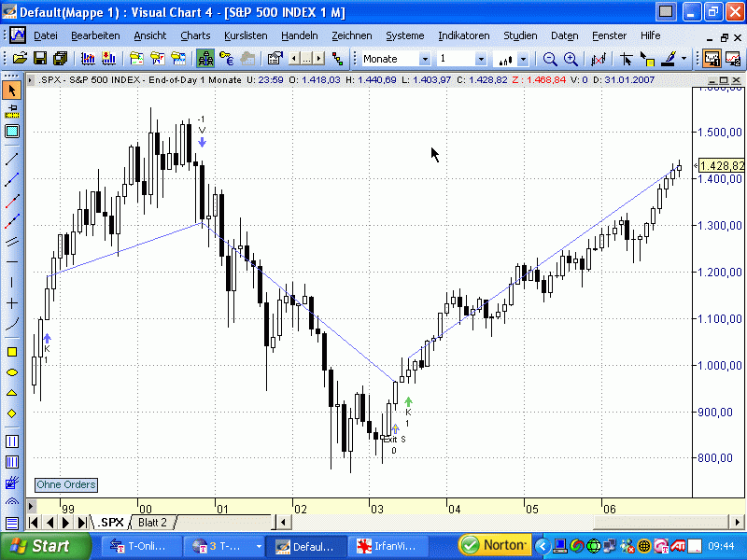
Task: Select the yellow diamond shape tool
Action: [12, 413]
